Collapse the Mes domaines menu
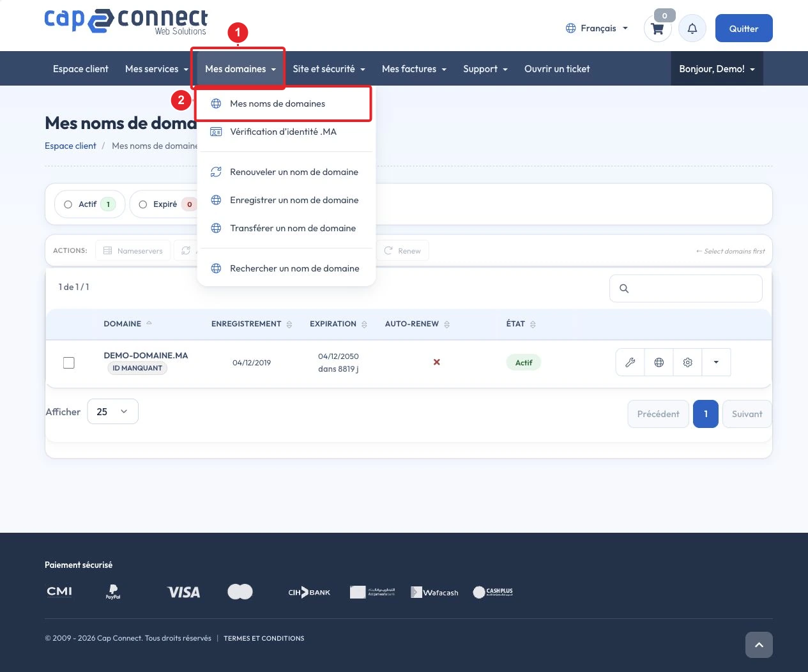 (x=240, y=69)
